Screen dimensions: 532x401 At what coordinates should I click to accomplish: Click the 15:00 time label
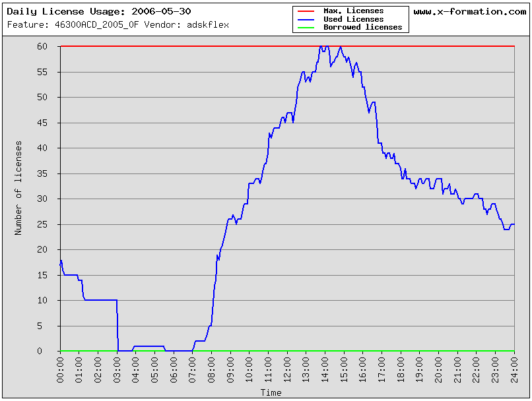(344, 370)
